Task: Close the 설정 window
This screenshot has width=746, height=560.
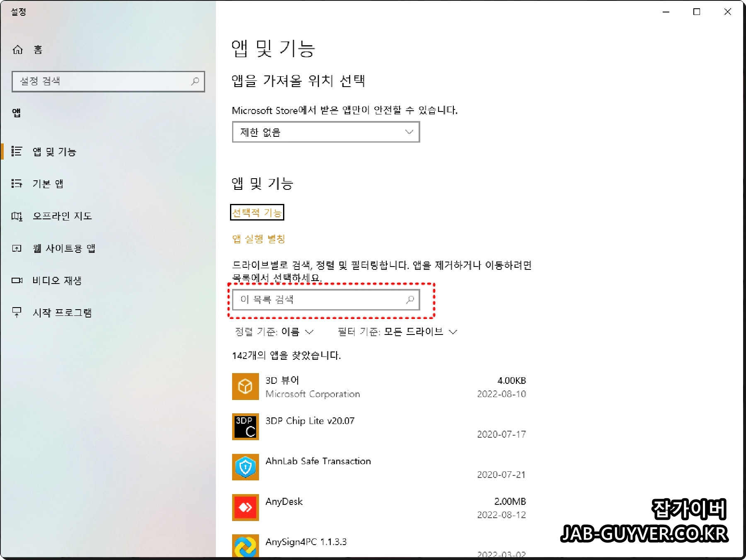Action: click(727, 12)
